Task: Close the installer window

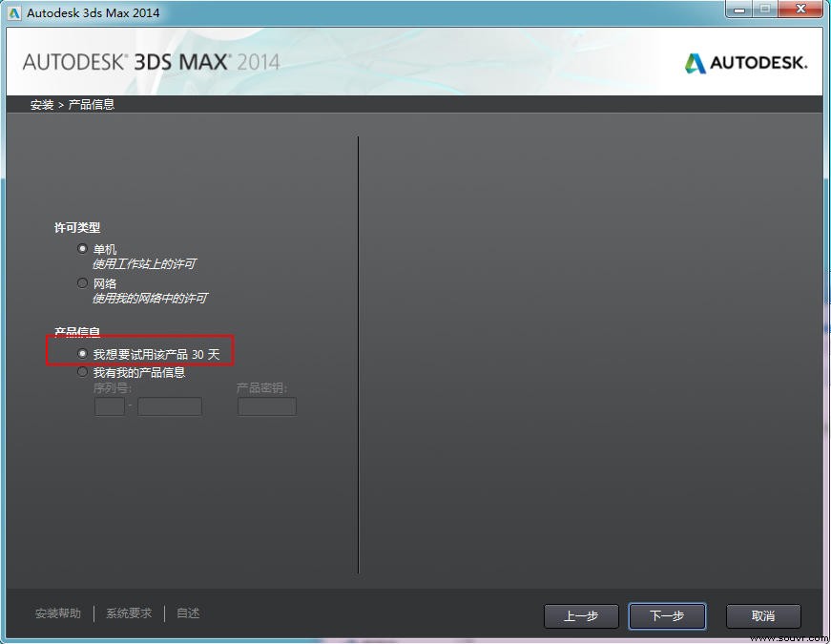Action: (x=800, y=9)
